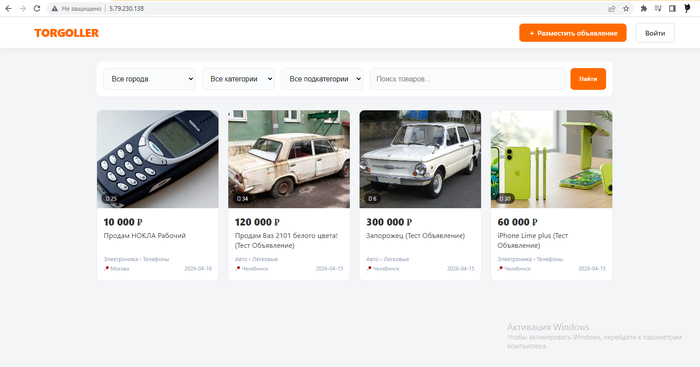Click Челябинск on the iPhone Lime card
This screenshot has height=367, width=700.
[x=517, y=269]
